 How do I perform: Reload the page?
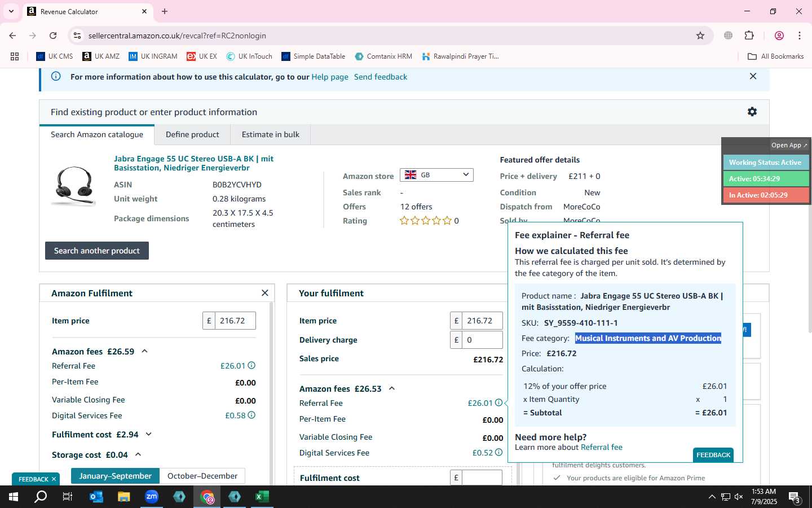click(x=53, y=36)
